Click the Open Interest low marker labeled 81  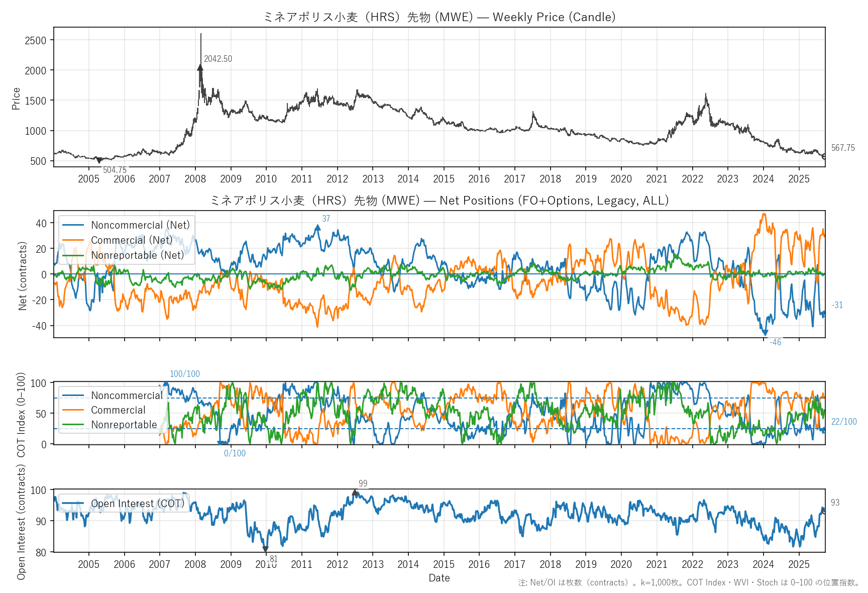[x=265, y=549]
